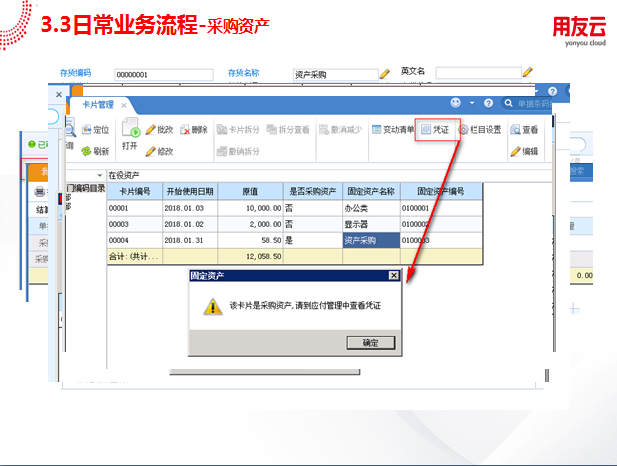This screenshot has width=617, height=466.
Task: Click the 固定资产名称 column header
Action: coord(371,192)
